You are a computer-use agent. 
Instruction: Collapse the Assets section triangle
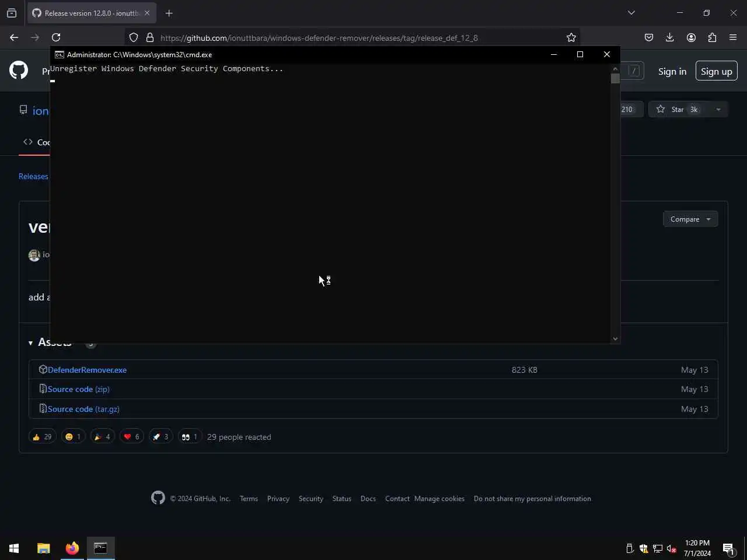point(30,343)
